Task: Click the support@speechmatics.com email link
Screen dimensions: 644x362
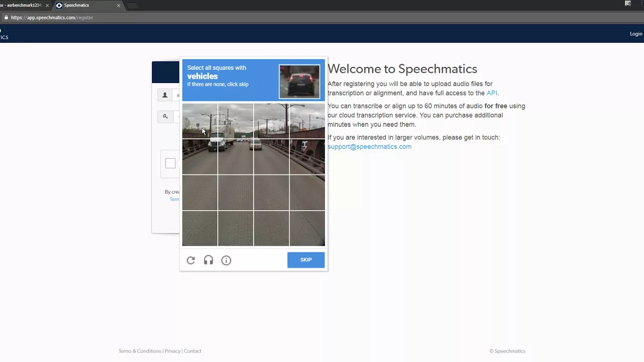Action: (369, 147)
